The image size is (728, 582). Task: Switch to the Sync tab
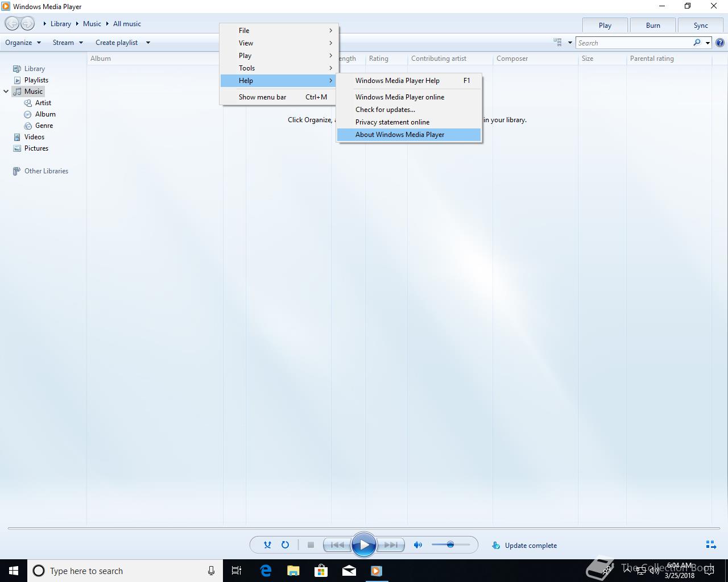coord(701,25)
